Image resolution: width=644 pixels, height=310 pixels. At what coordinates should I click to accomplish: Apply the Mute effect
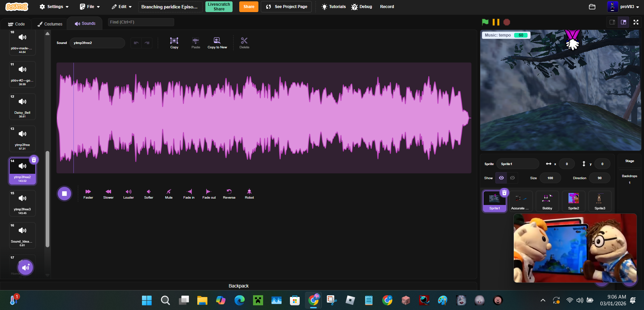point(169,194)
